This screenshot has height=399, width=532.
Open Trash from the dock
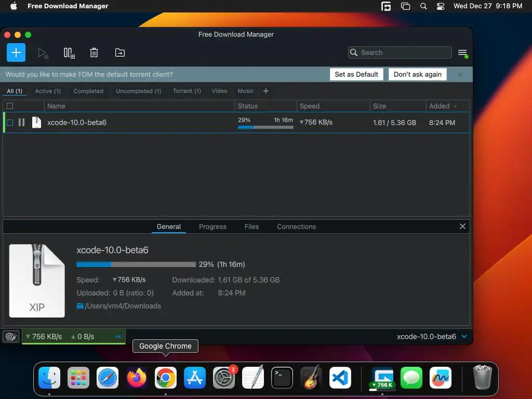(482, 377)
